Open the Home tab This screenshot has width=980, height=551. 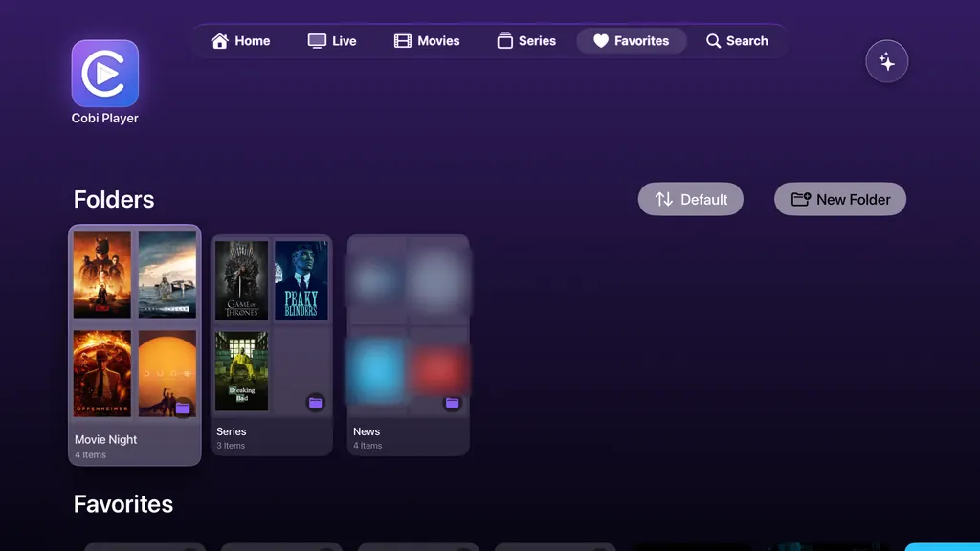tap(240, 41)
